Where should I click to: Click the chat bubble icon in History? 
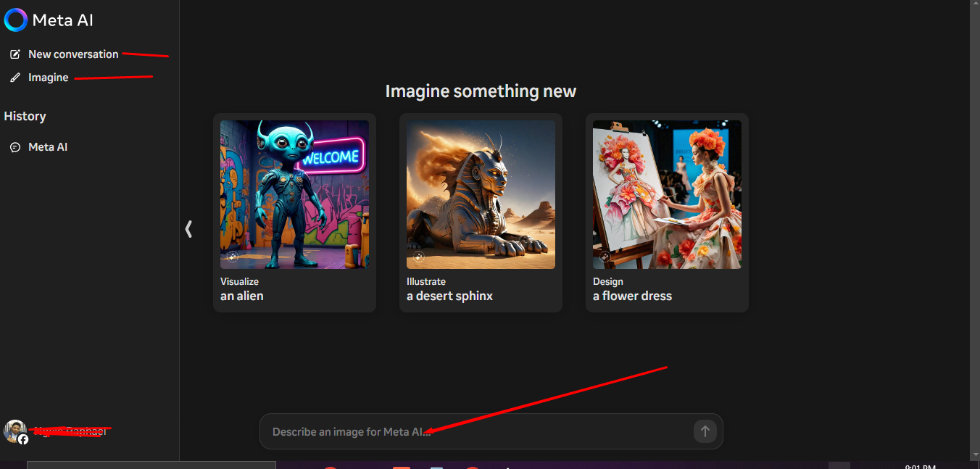pyautogui.click(x=15, y=147)
